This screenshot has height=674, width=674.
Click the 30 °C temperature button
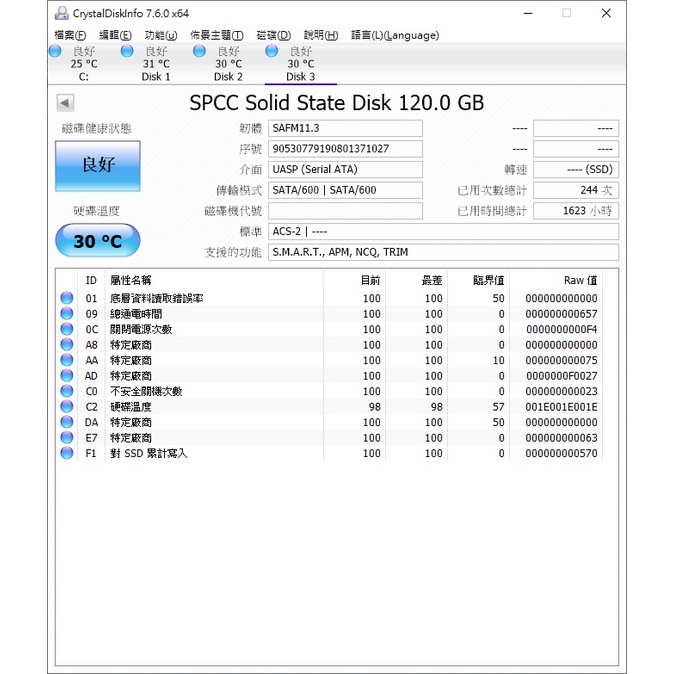pos(98,241)
